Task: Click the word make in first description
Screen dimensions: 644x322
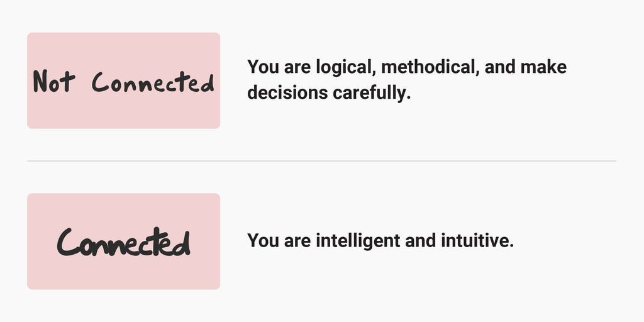Action: pyautogui.click(x=543, y=67)
